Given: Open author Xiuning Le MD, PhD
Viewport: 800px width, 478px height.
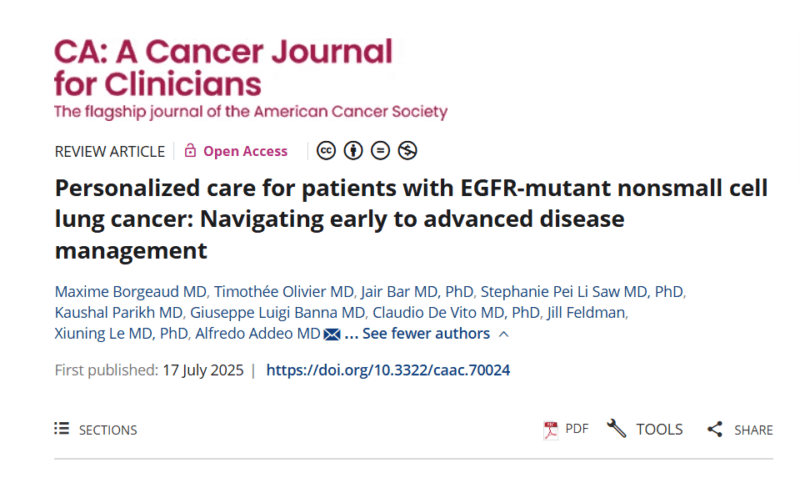Looking at the screenshot, I should pos(121,333).
